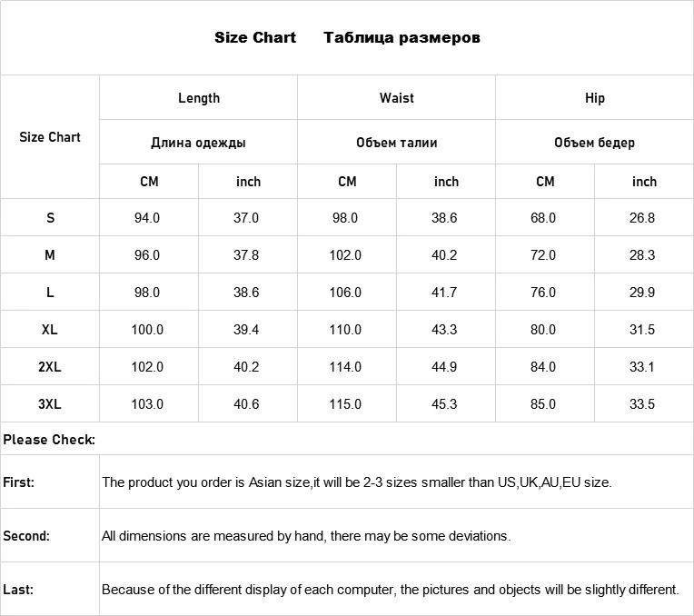Click the "Длина одежды" subheader

click(x=198, y=143)
